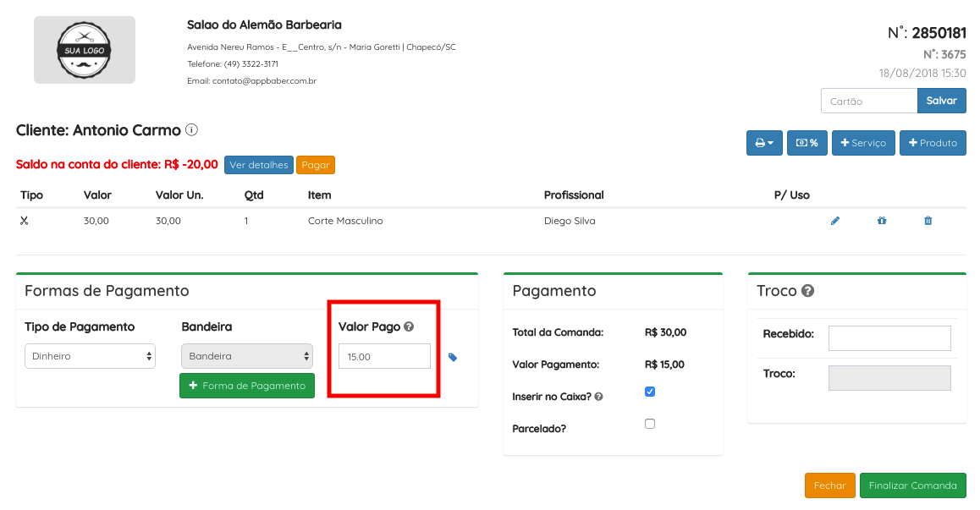Open the Bandeira dropdown

click(x=247, y=356)
